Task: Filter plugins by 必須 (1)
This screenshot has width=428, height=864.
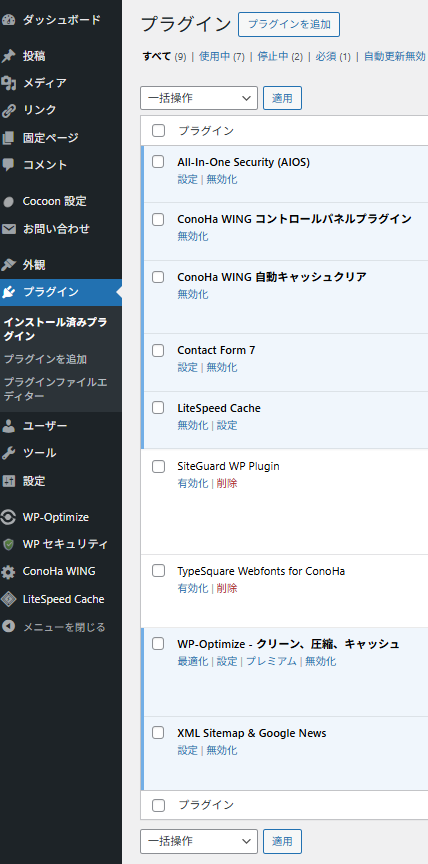Action: pos(333,56)
